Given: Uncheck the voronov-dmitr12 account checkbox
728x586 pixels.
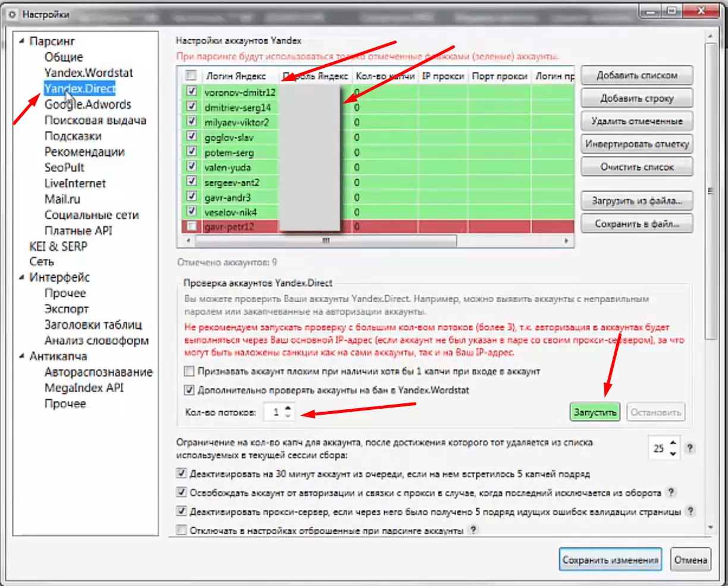Looking at the screenshot, I should (x=191, y=92).
